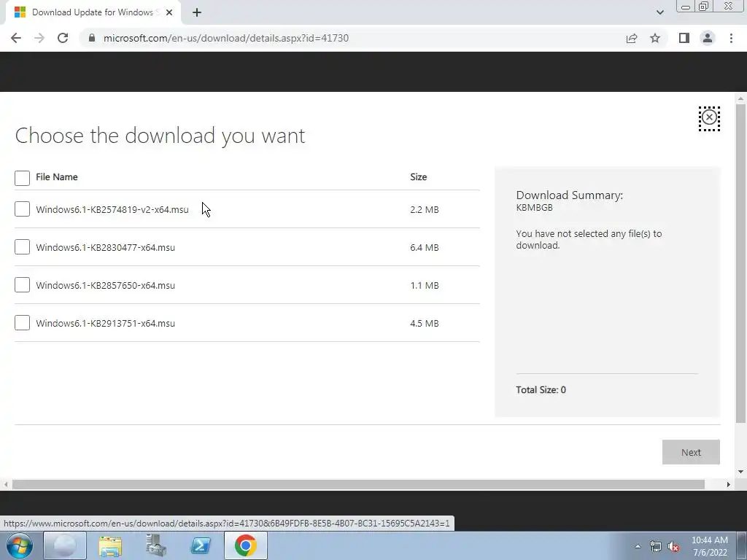Click the 1.1 MB size value
The height and width of the screenshot is (560, 747).
coord(424,286)
